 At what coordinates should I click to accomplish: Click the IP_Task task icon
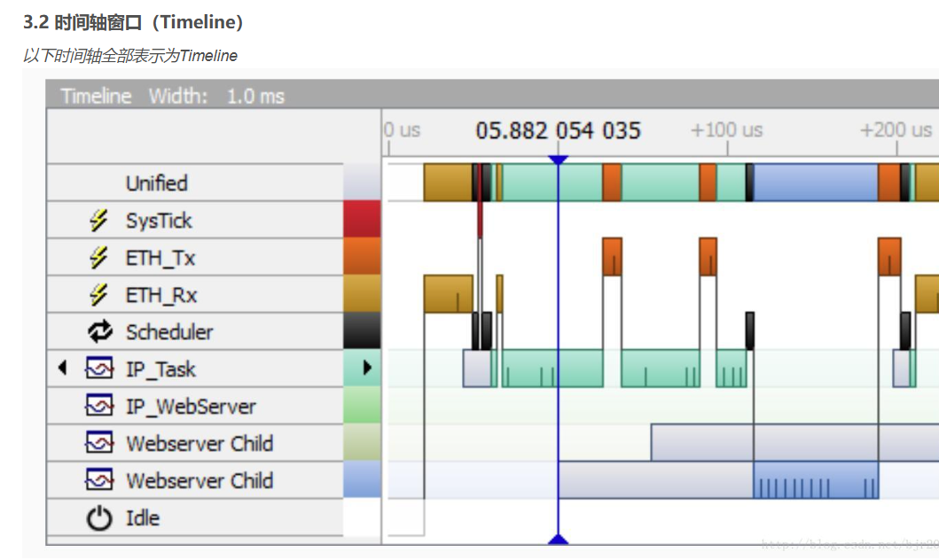99,369
